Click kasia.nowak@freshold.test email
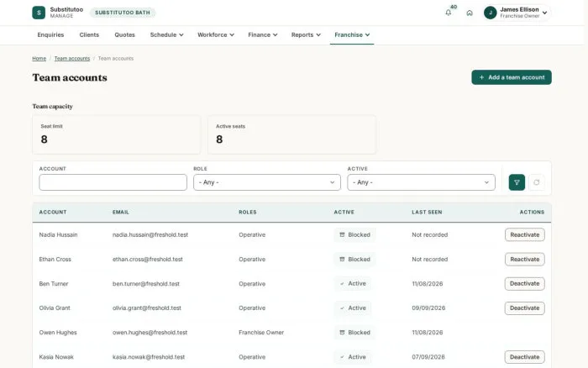This screenshot has width=588, height=368. [x=149, y=357]
